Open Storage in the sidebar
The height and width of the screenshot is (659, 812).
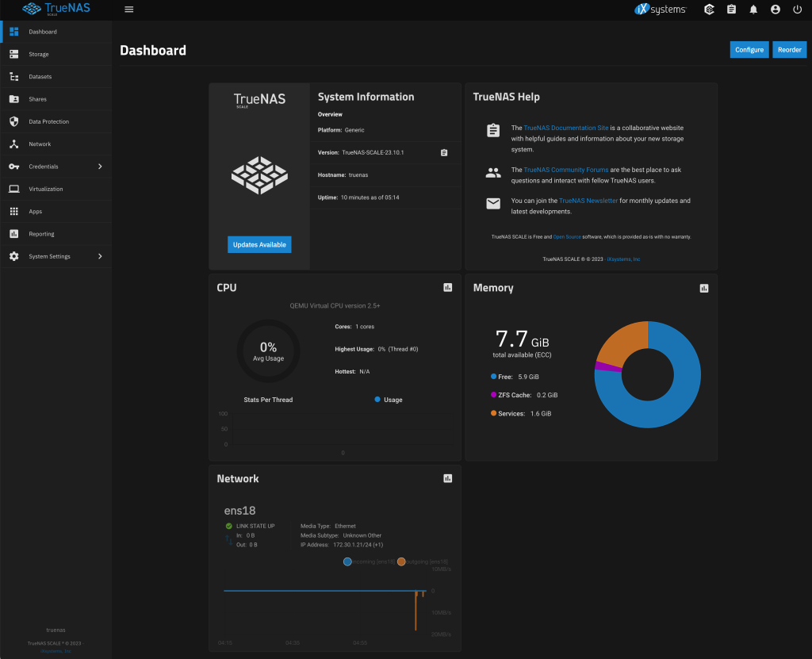39,54
